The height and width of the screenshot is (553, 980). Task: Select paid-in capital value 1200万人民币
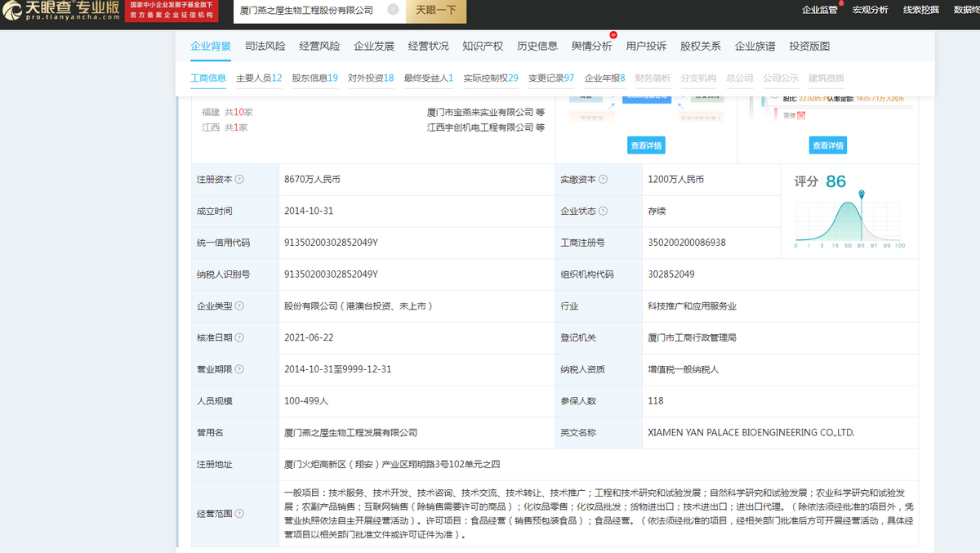coord(675,180)
